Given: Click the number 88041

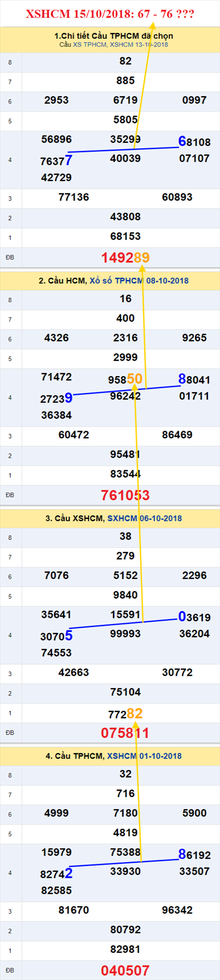Looking at the screenshot, I should (194, 379).
